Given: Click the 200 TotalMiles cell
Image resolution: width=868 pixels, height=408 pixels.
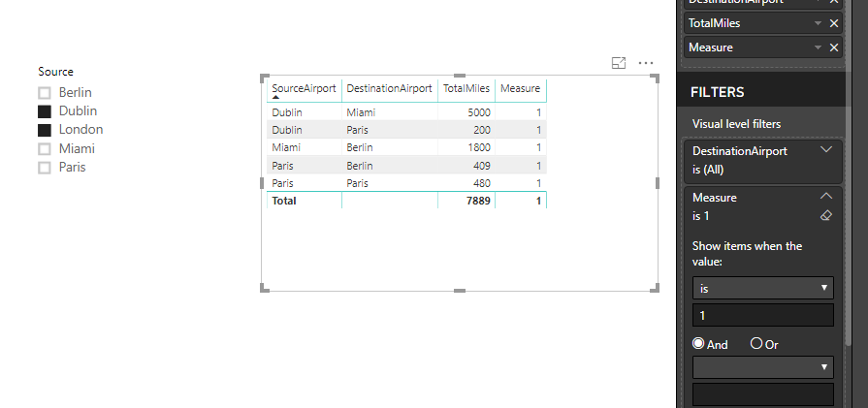Looking at the screenshot, I should [x=482, y=131].
